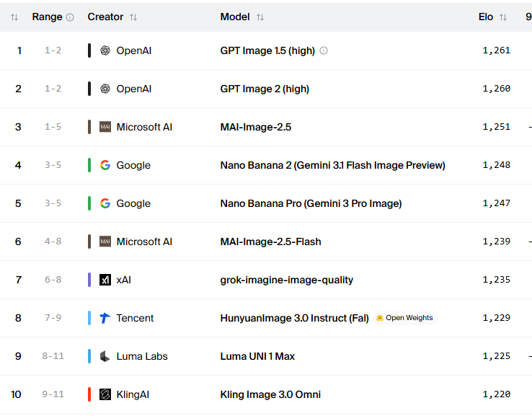Click the range value 6-8

pos(53,280)
